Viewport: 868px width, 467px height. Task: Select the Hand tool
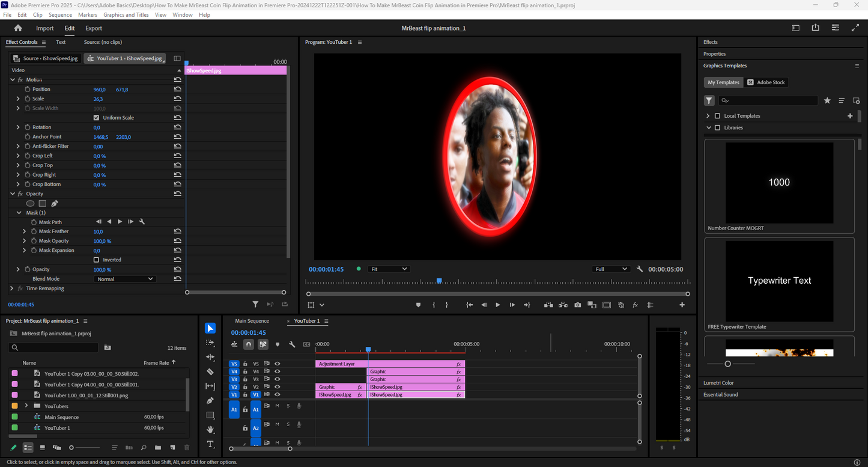210,430
